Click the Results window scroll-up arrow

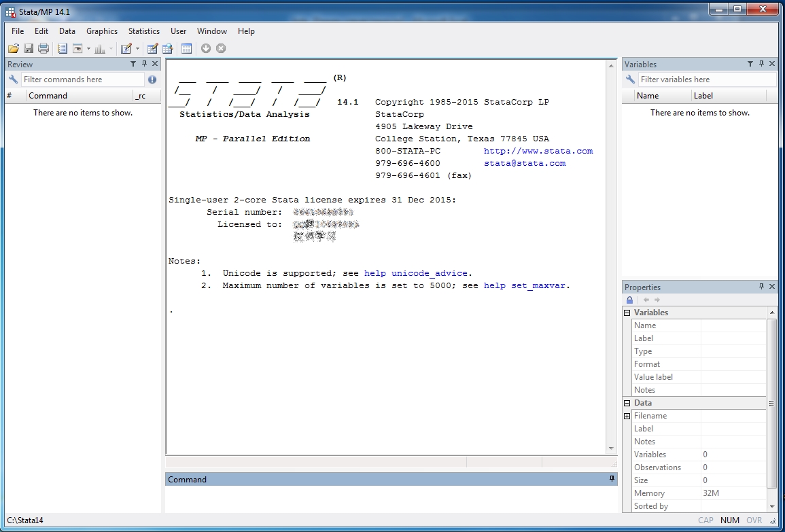pyautogui.click(x=611, y=65)
